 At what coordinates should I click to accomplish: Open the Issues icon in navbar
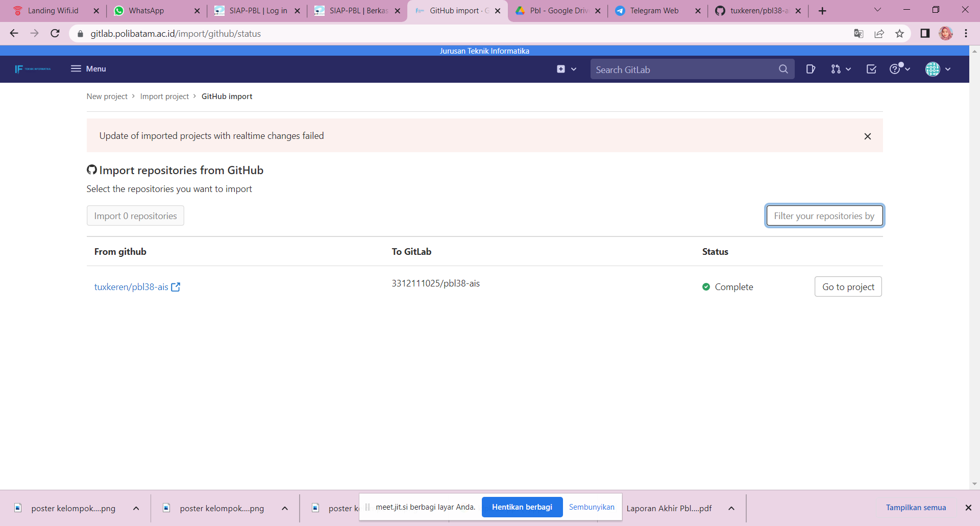[x=811, y=69]
